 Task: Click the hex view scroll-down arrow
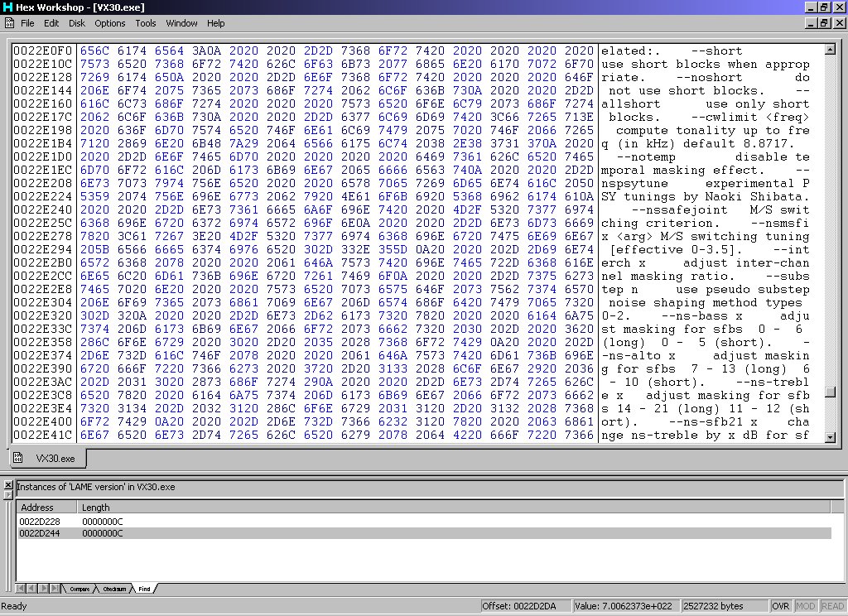tap(830, 437)
